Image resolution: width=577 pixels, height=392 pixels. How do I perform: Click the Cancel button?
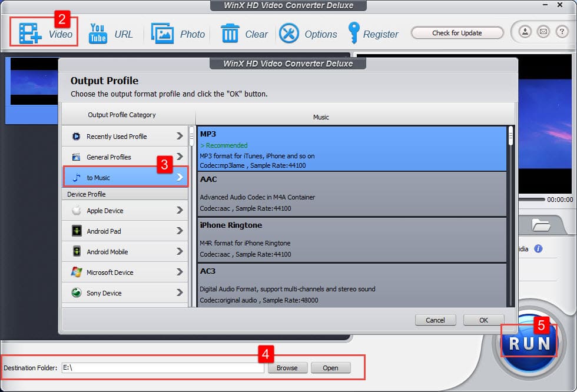pyautogui.click(x=435, y=320)
